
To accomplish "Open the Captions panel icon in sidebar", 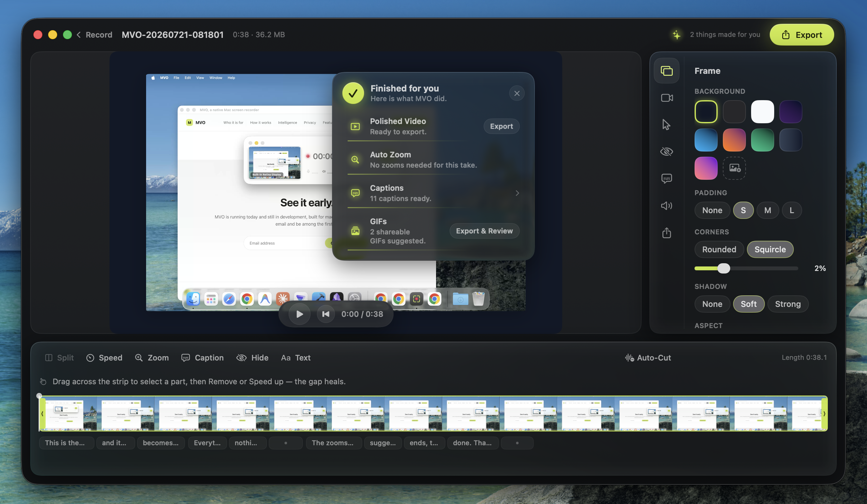I will (x=666, y=178).
